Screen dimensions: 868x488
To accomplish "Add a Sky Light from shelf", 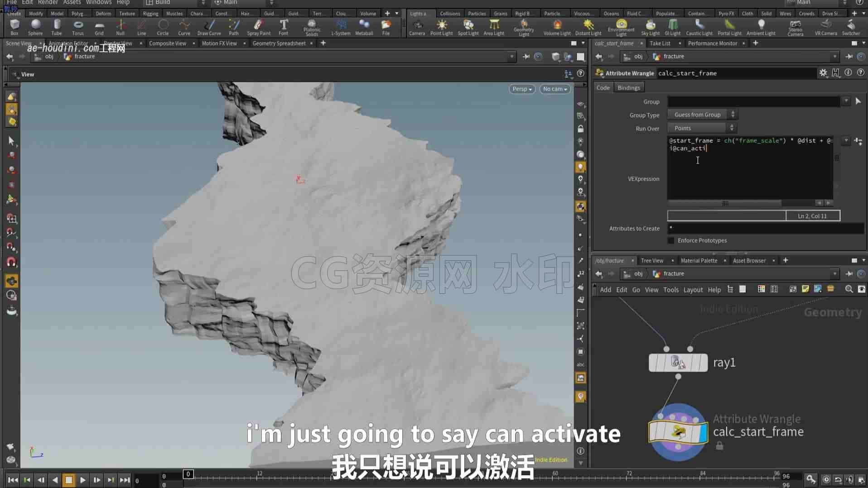I will coord(650,27).
